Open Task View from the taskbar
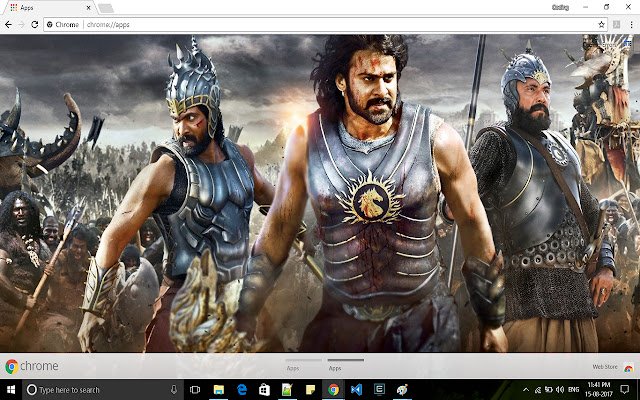The width and height of the screenshot is (640, 400). pyautogui.click(x=195, y=390)
